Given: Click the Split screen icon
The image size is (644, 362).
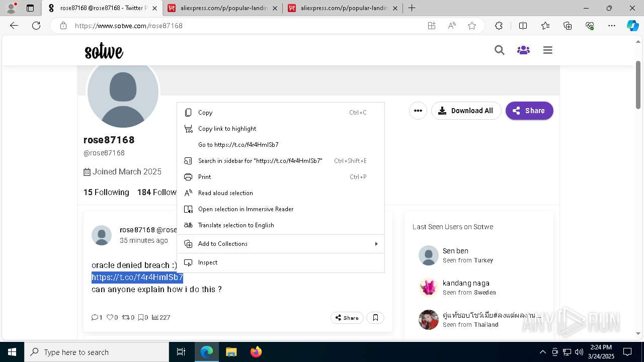Looking at the screenshot, I should coord(523,26).
